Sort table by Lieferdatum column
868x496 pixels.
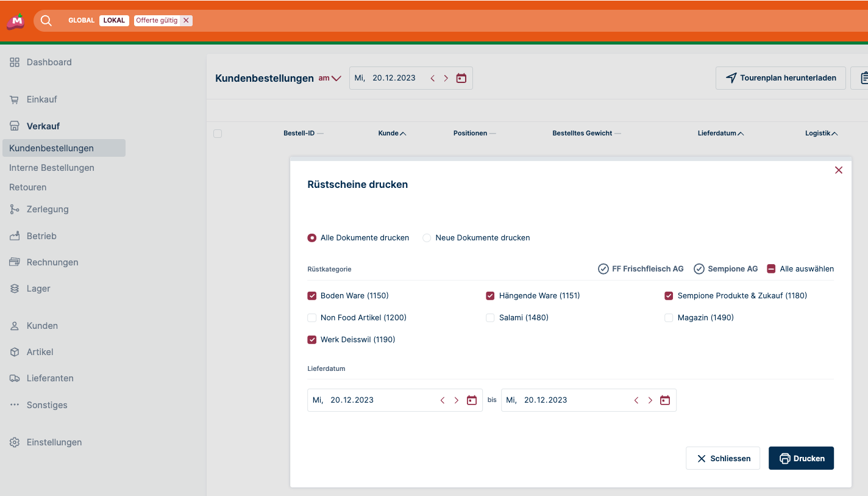[720, 133]
